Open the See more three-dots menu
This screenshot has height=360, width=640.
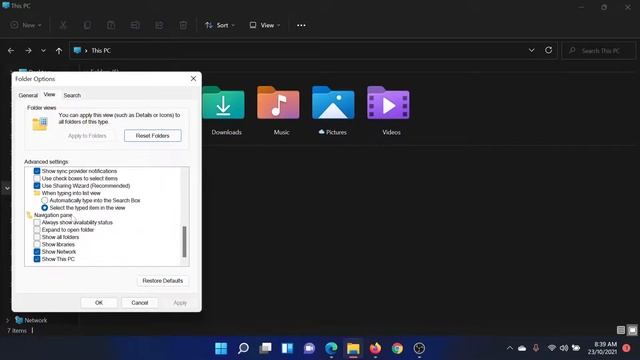click(x=301, y=25)
